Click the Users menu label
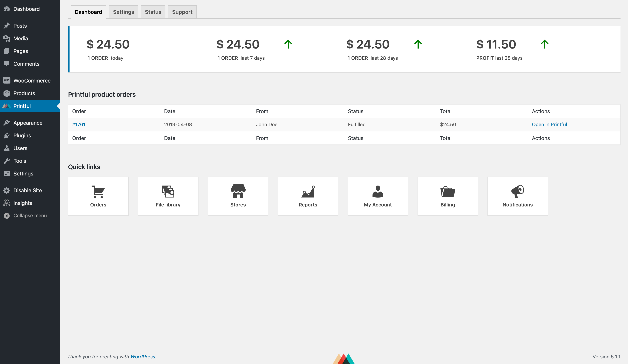The image size is (628, 364). coord(20,148)
